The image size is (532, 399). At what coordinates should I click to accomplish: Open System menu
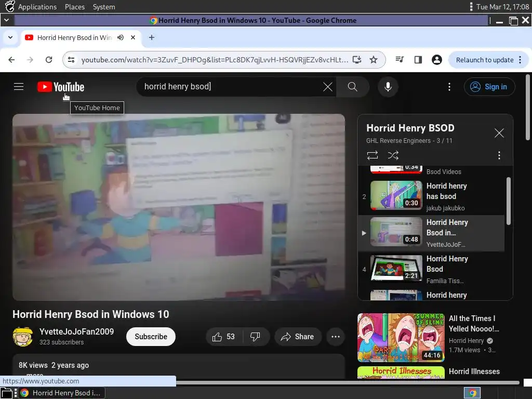pyautogui.click(x=104, y=7)
